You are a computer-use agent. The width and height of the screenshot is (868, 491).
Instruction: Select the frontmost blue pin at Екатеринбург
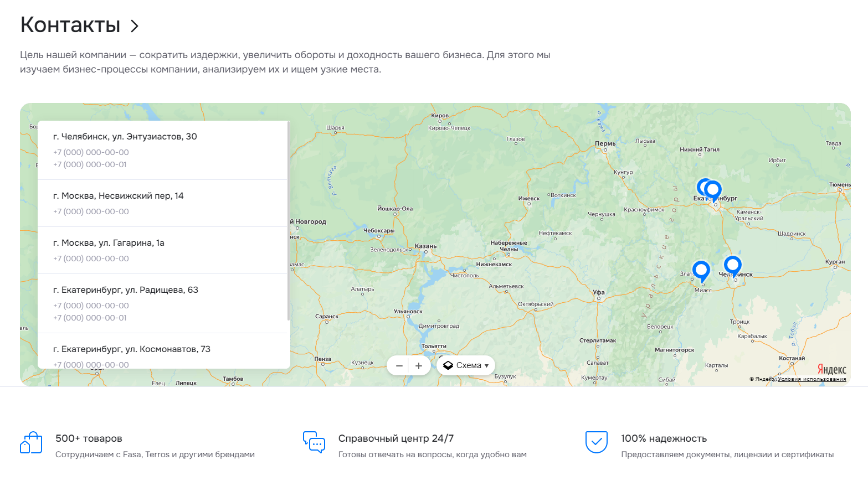pyautogui.click(x=713, y=192)
